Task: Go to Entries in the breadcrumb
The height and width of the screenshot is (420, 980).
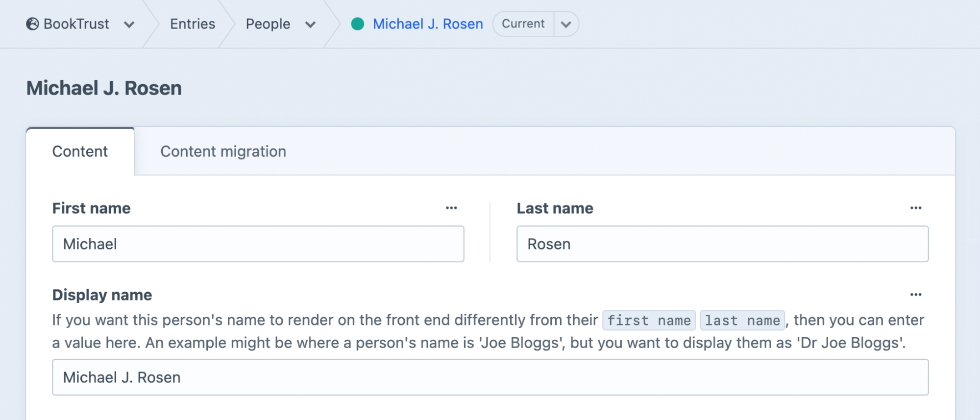Action: [x=193, y=24]
